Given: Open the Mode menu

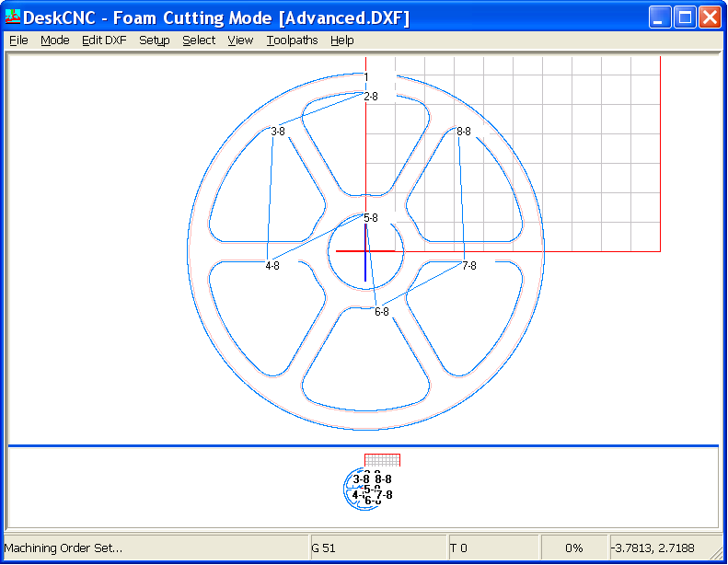Looking at the screenshot, I should [55, 40].
